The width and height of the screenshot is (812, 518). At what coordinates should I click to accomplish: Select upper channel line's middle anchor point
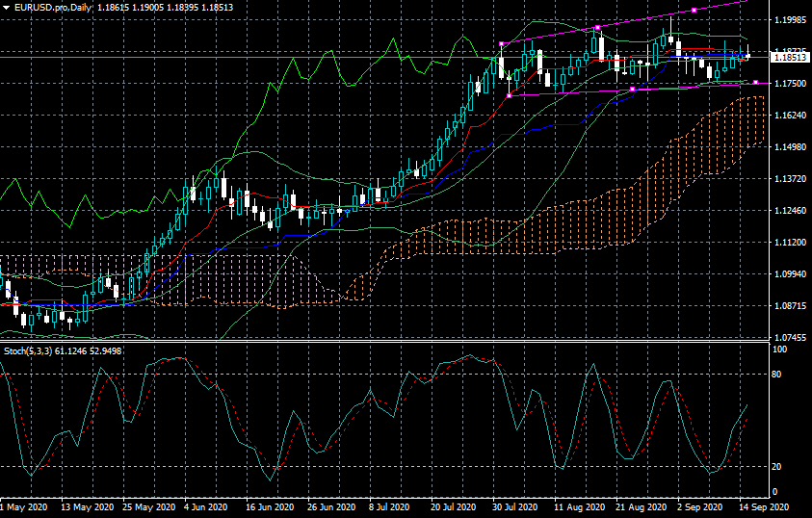[598, 27]
